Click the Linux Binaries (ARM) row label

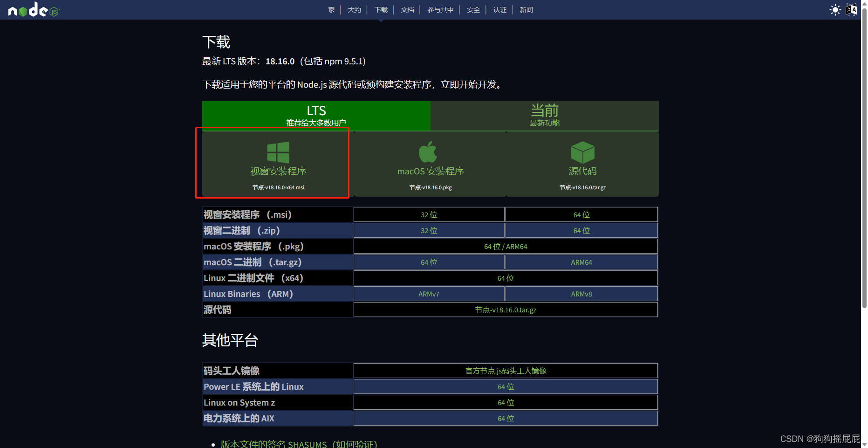pyautogui.click(x=248, y=294)
